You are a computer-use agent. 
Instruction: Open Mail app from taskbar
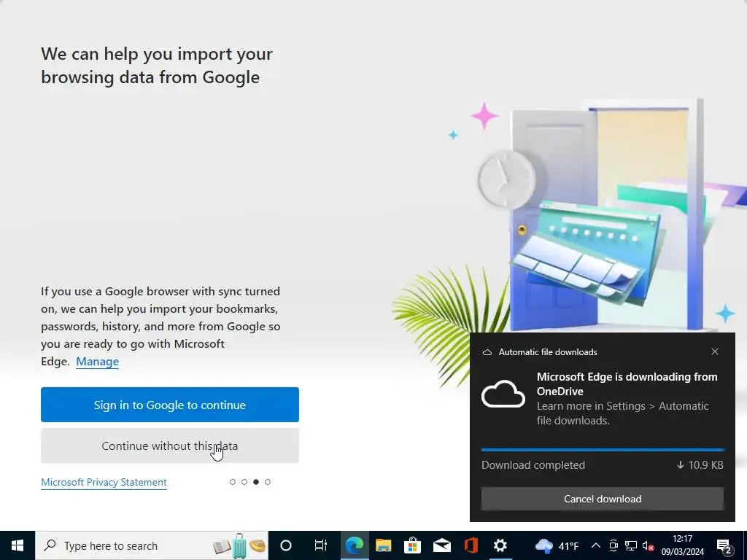click(441, 545)
